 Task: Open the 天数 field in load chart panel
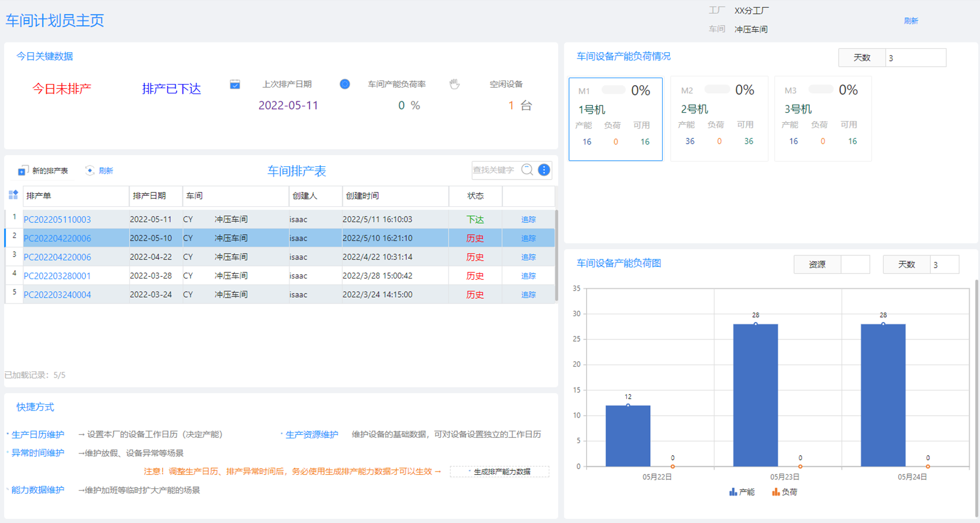[944, 264]
